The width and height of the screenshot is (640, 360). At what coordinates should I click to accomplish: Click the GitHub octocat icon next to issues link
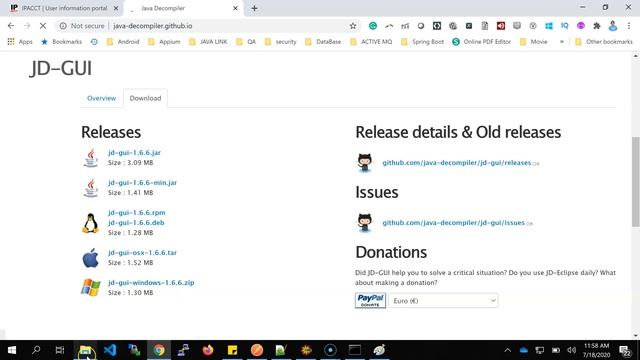[364, 223]
